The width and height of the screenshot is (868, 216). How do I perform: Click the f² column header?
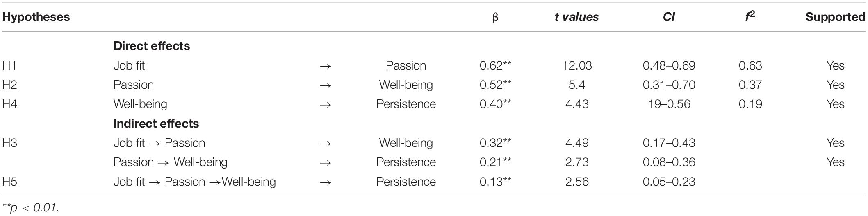pyautogui.click(x=750, y=16)
